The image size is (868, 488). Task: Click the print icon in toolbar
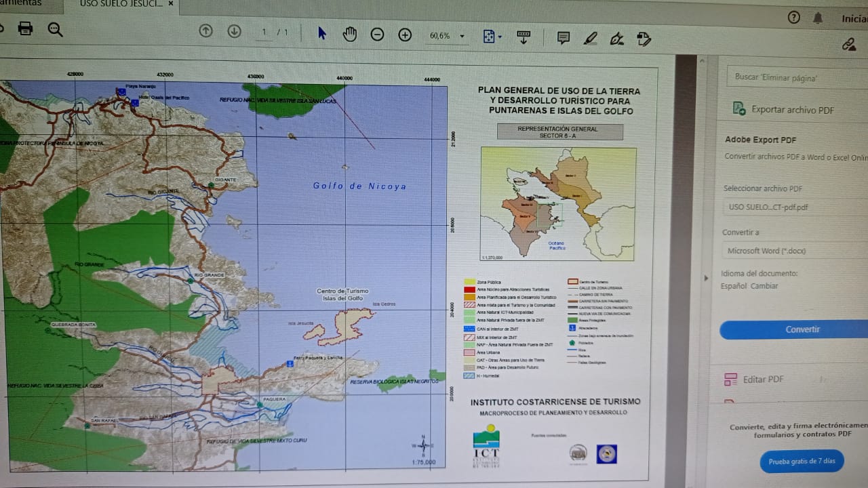(x=26, y=28)
